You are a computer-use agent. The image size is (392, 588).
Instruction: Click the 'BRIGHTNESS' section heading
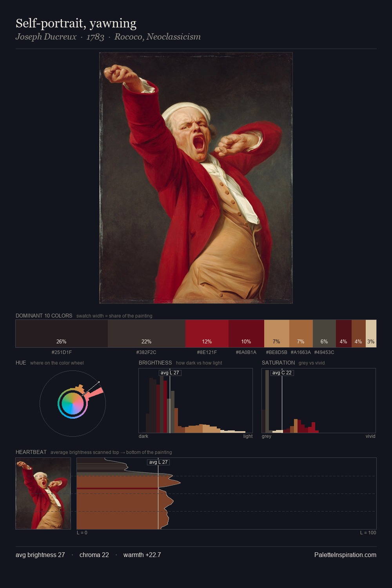[155, 363]
